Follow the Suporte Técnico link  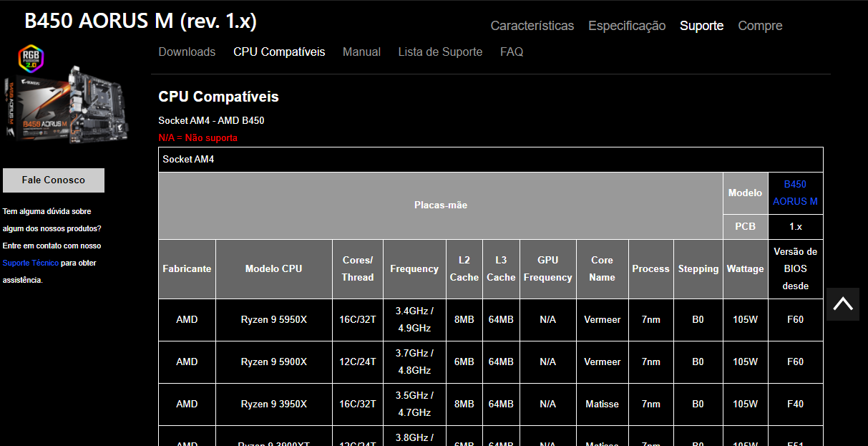coord(29,263)
